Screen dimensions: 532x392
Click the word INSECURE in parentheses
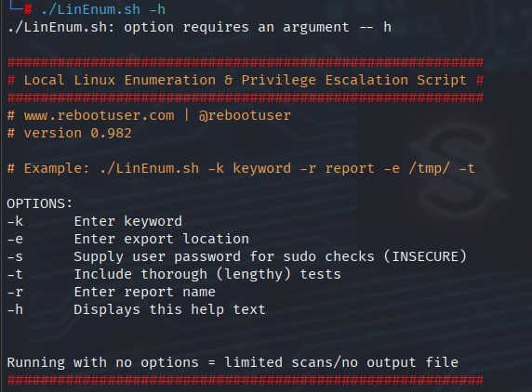point(425,256)
